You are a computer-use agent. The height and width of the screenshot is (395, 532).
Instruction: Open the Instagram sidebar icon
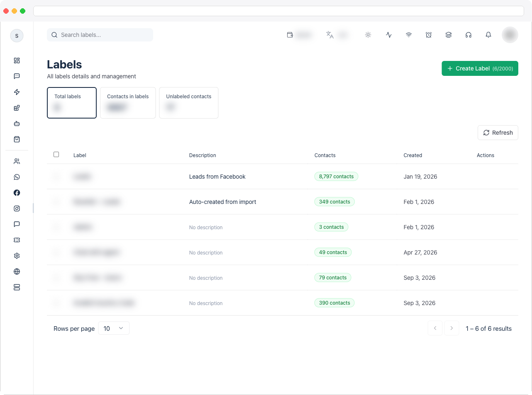pos(17,208)
